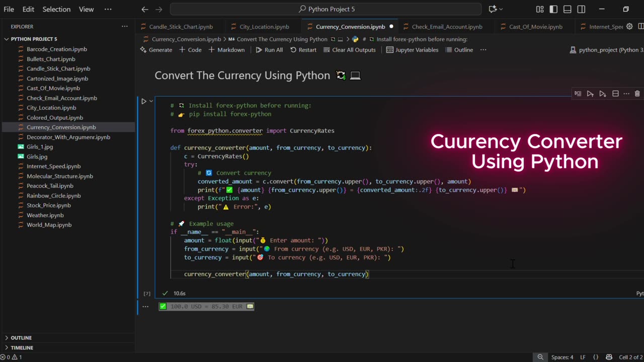644x362 pixels.
Task: Change indentation via Spaces: 4
Action: [562, 357]
